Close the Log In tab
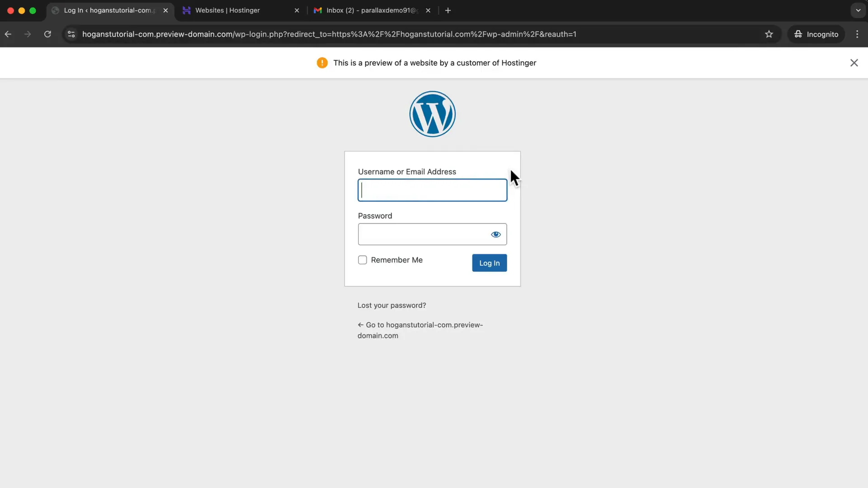Viewport: 868px width, 488px height. click(x=165, y=10)
